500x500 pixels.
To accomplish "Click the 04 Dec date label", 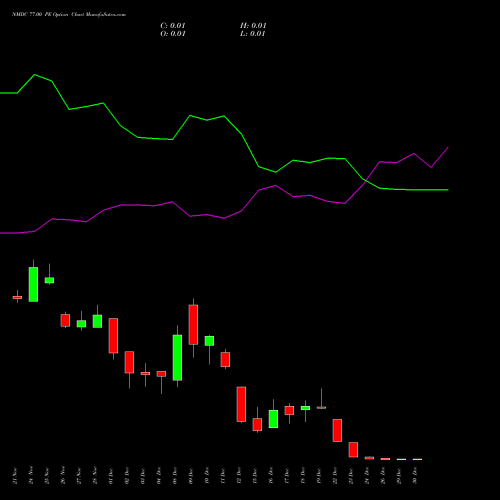I will (159, 476).
